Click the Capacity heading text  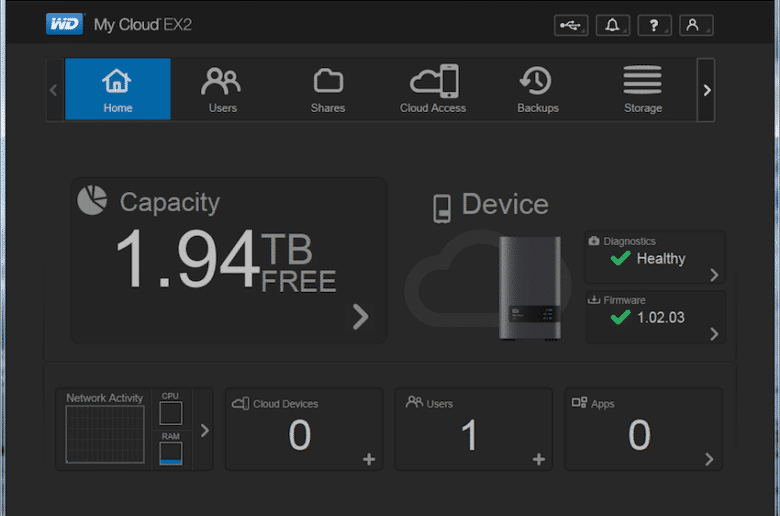click(x=170, y=203)
